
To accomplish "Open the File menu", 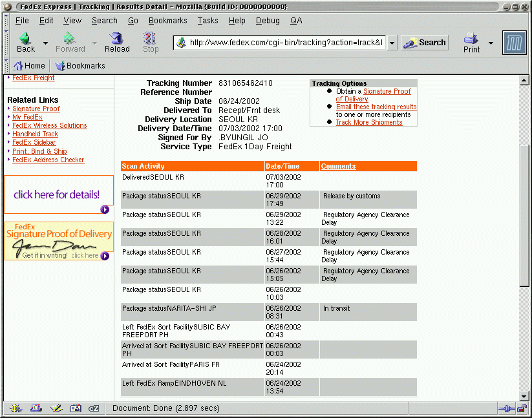I will [x=22, y=21].
